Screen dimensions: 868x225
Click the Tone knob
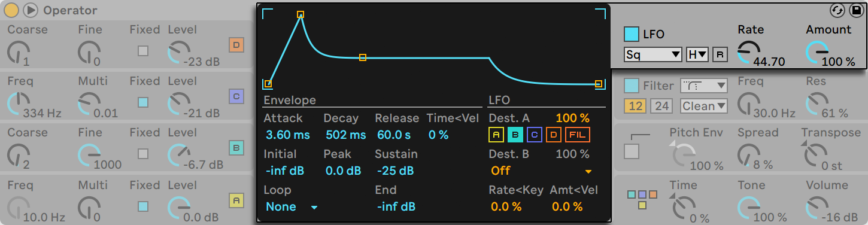(x=748, y=208)
